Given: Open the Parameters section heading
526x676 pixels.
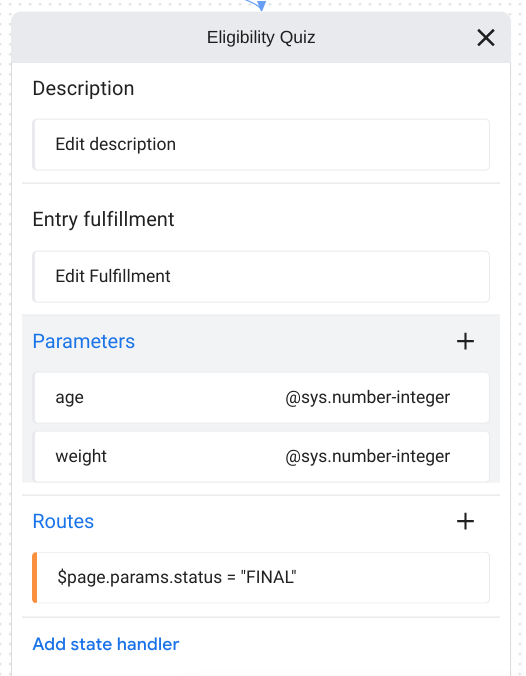Looking at the screenshot, I should [x=84, y=341].
